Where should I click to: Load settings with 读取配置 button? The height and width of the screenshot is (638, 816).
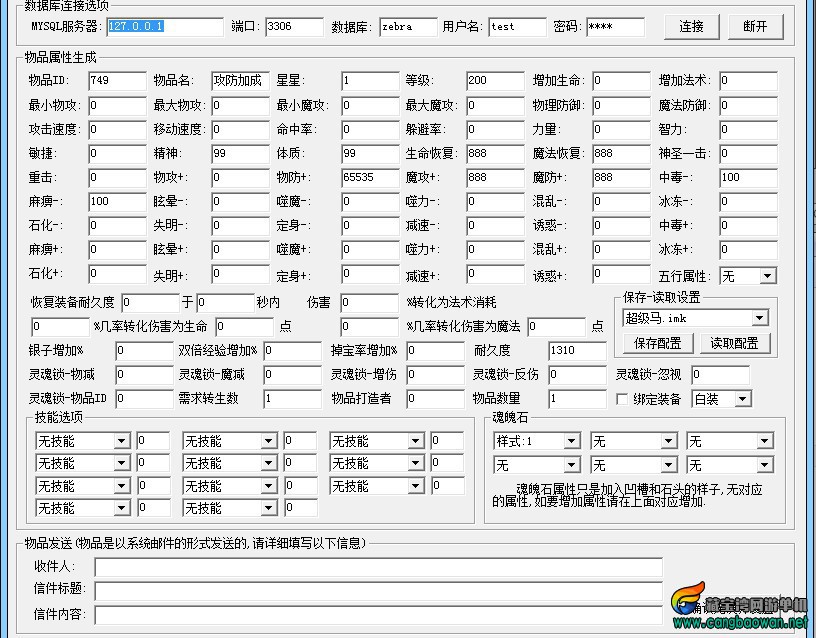(734, 343)
